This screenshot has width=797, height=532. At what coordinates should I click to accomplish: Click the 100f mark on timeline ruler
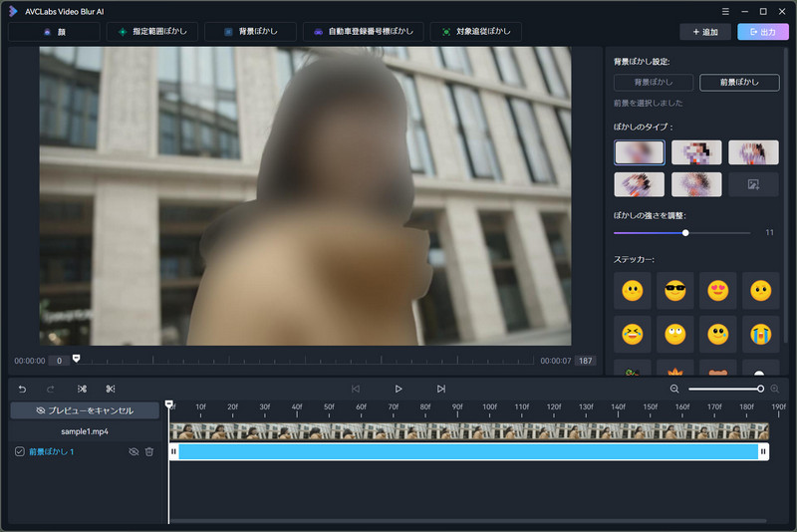point(489,407)
